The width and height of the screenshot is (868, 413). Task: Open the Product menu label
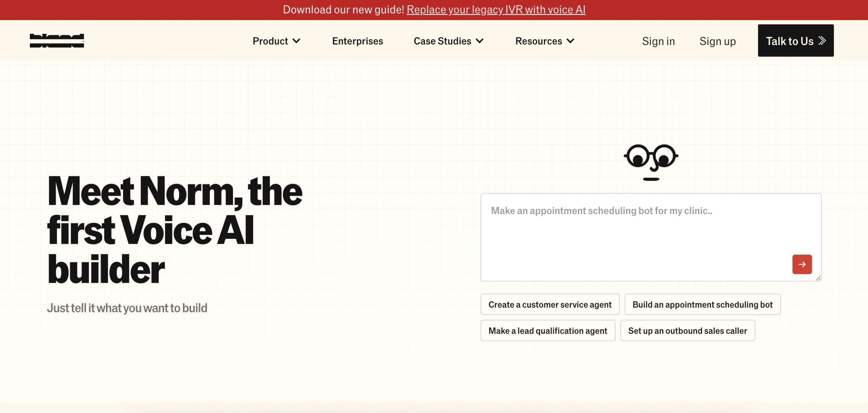(x=270, y=41)
